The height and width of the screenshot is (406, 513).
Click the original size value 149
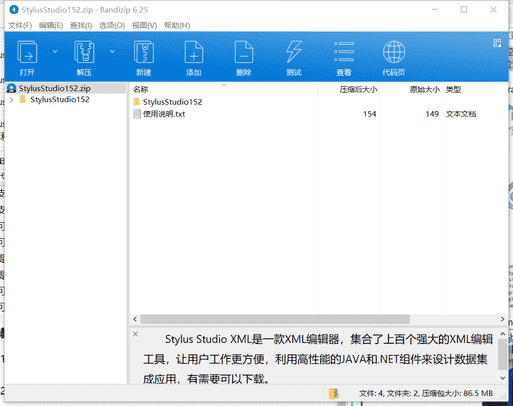point(432,114)
